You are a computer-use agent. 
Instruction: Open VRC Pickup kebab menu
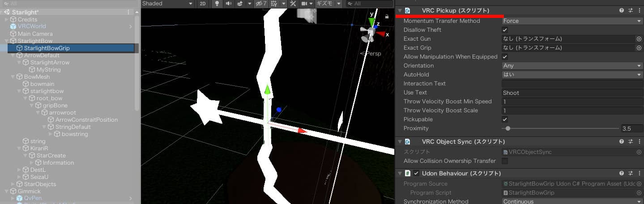639,10
